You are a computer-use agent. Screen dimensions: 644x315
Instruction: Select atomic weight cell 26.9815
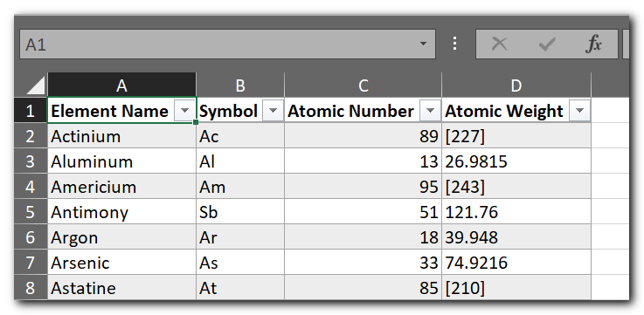516,161
